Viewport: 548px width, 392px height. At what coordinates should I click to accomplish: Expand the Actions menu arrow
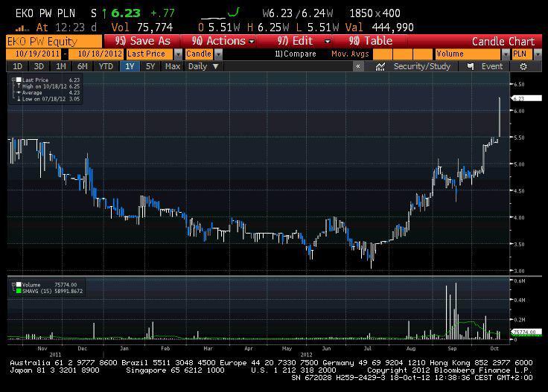pos(251,42)
